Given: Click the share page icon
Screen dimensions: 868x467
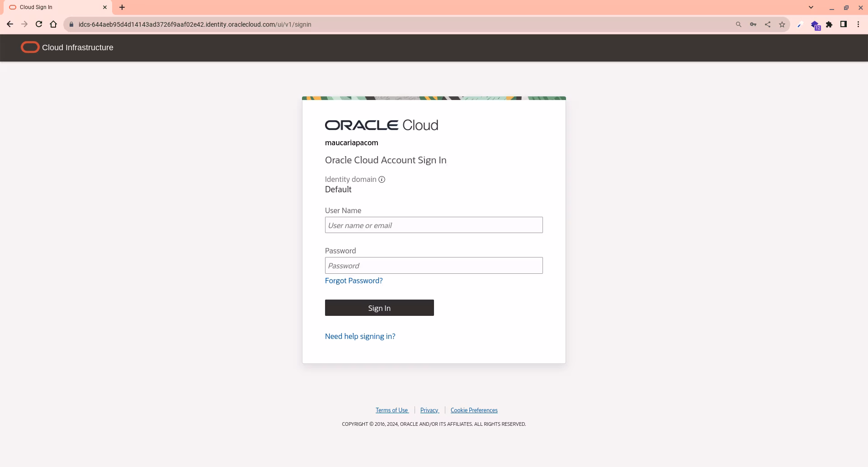Looking at the screenshot, I should coord(768,24).
